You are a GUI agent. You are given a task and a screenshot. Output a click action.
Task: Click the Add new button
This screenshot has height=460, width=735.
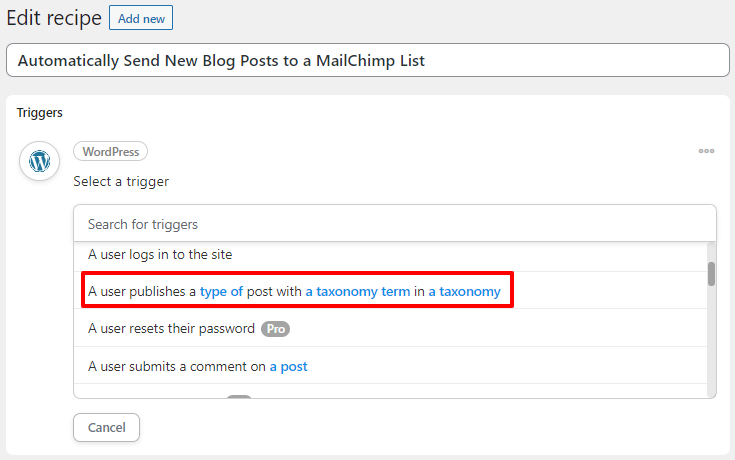(141, 18)
